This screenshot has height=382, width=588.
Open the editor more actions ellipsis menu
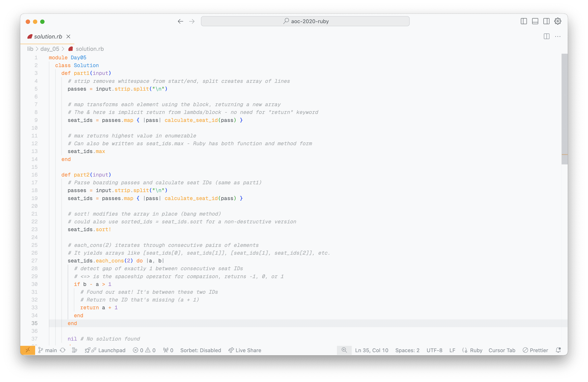[x=558, y=37]
